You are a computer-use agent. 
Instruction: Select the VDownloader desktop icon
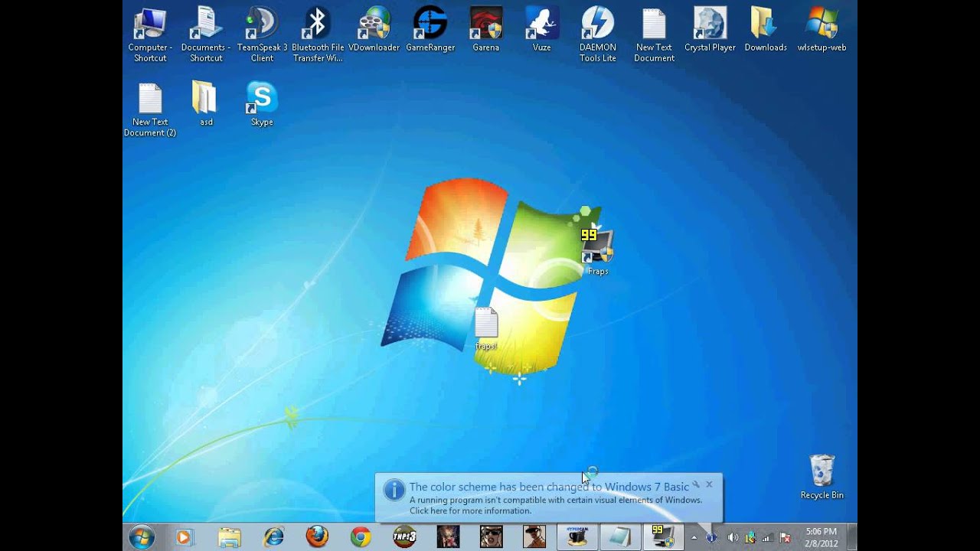pos(374,29)
